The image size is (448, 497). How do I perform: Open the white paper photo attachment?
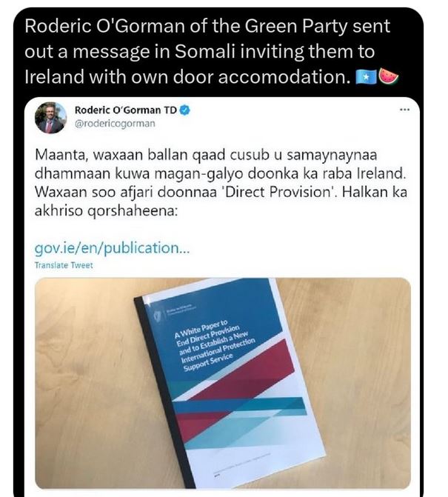click(x=223, y=383)
